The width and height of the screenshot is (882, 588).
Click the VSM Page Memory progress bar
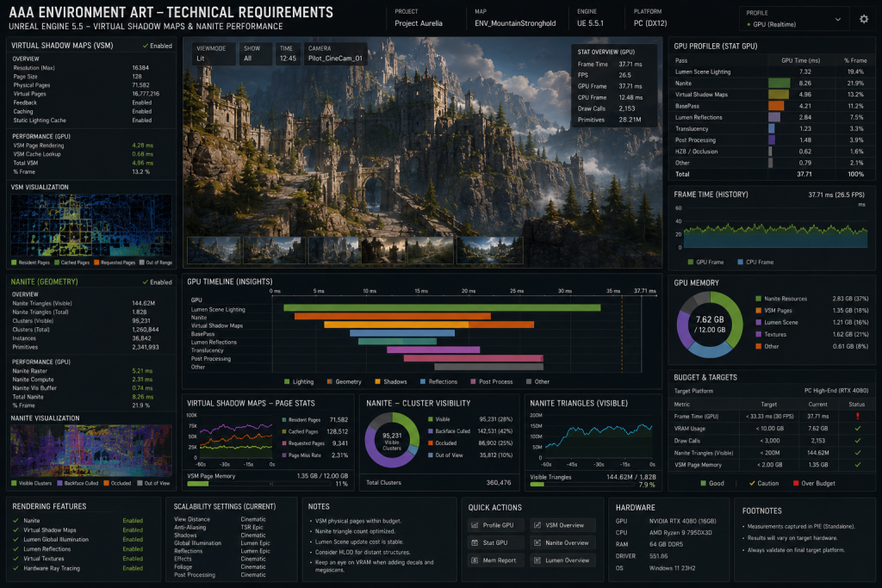pyautogui.click(x=260, y=484)
